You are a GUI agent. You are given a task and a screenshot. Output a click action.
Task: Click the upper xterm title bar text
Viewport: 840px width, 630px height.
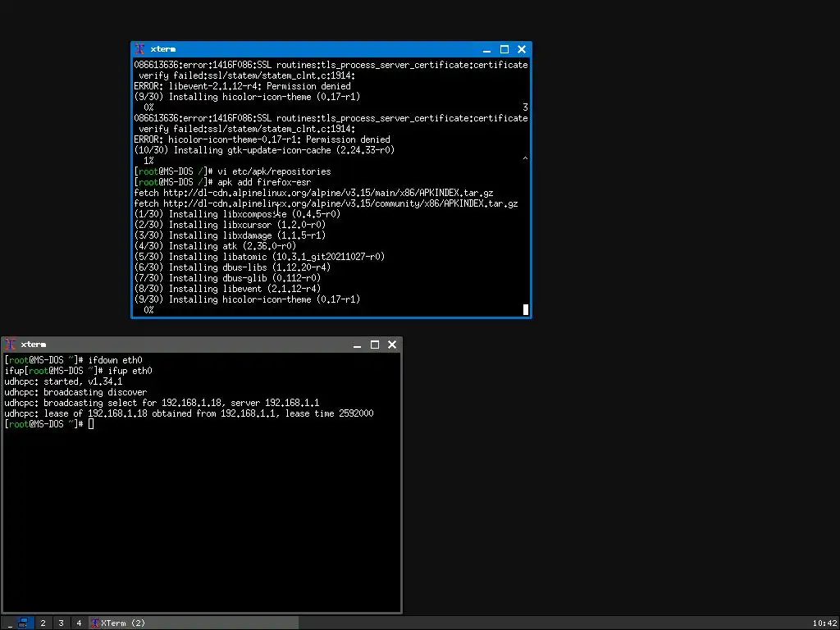click(x=163, y=49)
